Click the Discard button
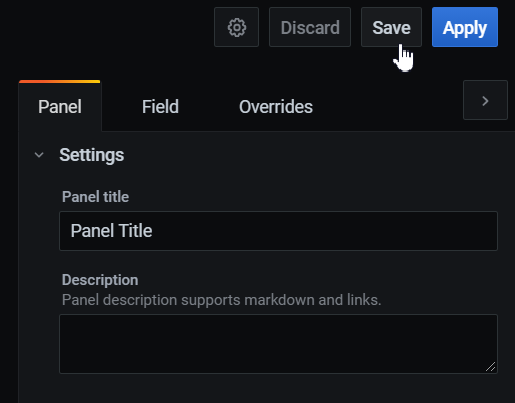The image size is (515, 403). point(310,27)
